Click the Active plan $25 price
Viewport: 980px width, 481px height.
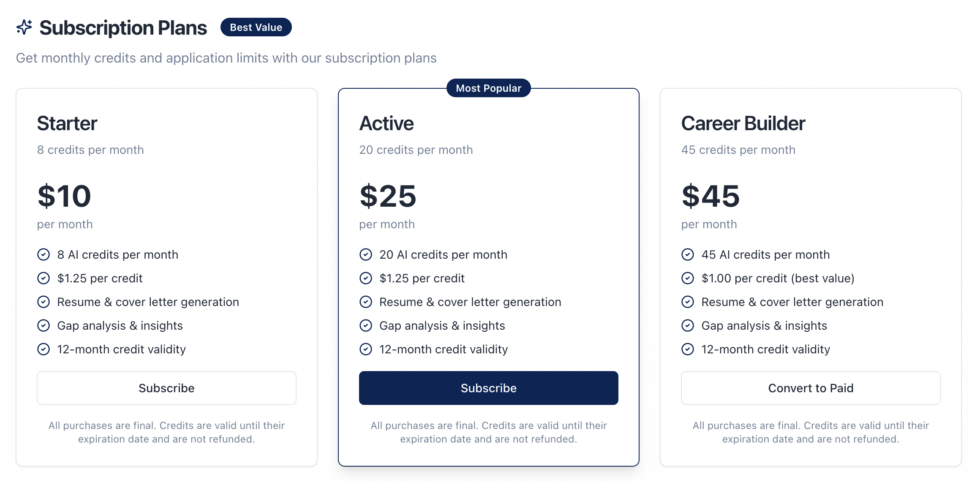[388, 196]
